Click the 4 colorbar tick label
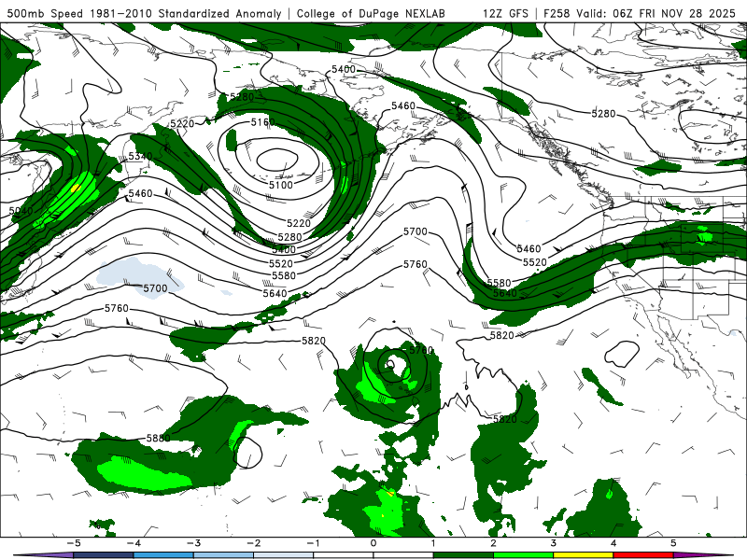This screenshot has width=747, height=560. pyautogui.click(x=613, y=543)
